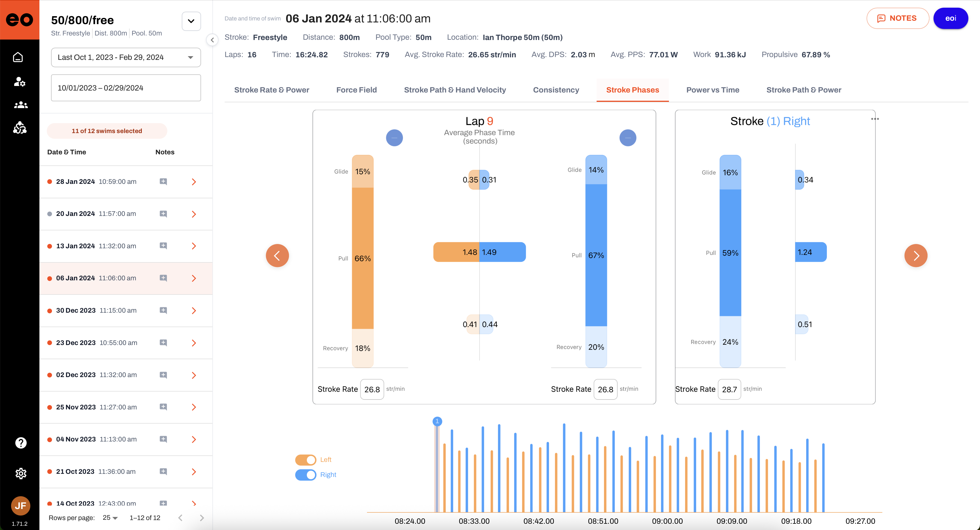Open the Last Oct 1, 2023 date range dropdown
Image resolution: width=980 pixels, height=530 pixels.
(x=126, y=58)
